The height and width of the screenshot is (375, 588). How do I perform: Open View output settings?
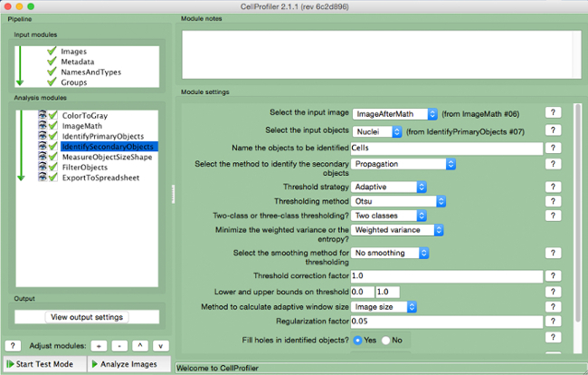87,317
